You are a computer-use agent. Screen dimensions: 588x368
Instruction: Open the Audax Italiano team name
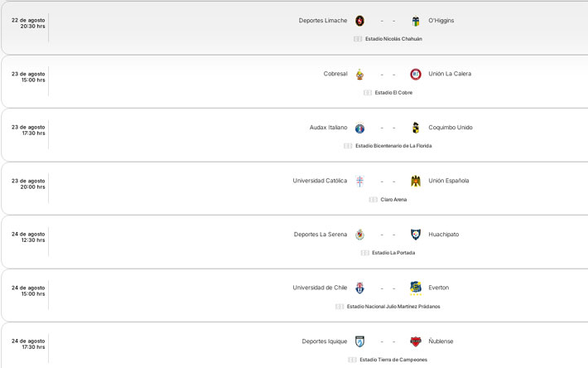[328, 128]
